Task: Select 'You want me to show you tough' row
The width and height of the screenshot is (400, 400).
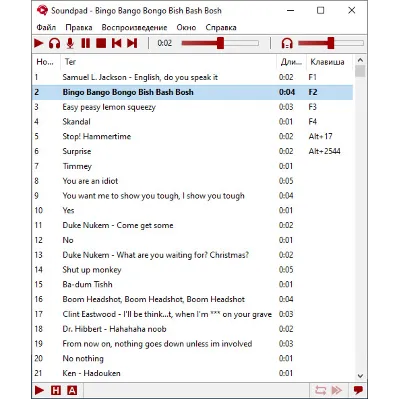Action: coord(193,196)
